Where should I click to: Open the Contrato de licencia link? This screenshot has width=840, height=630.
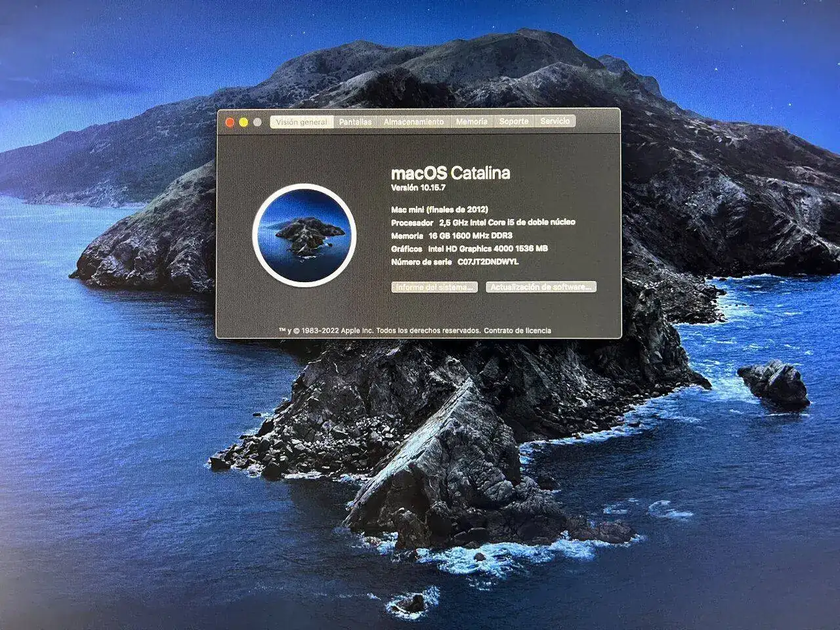517,331
